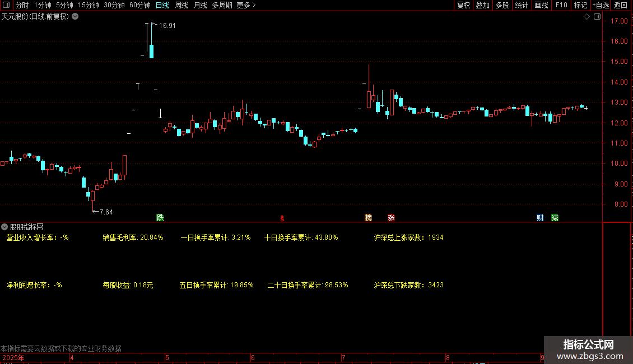Click the 叠加 overlay button

[x=483, y=5]
